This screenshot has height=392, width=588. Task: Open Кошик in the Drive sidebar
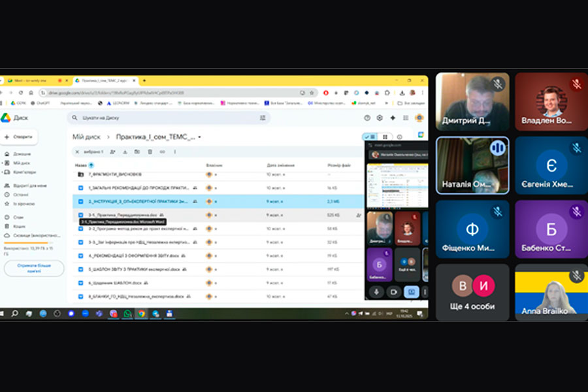pyautogui.click(x=20, y=226)
